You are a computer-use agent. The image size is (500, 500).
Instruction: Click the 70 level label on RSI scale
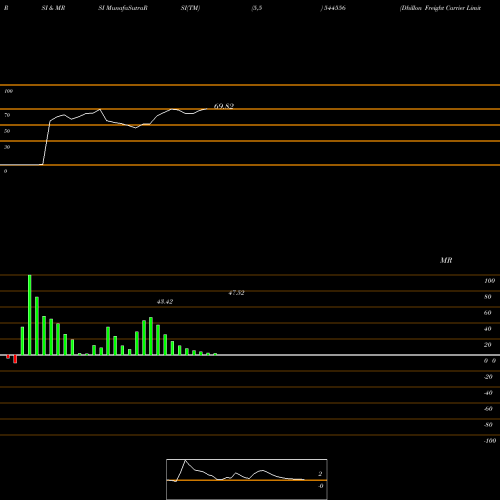[7, 115]
